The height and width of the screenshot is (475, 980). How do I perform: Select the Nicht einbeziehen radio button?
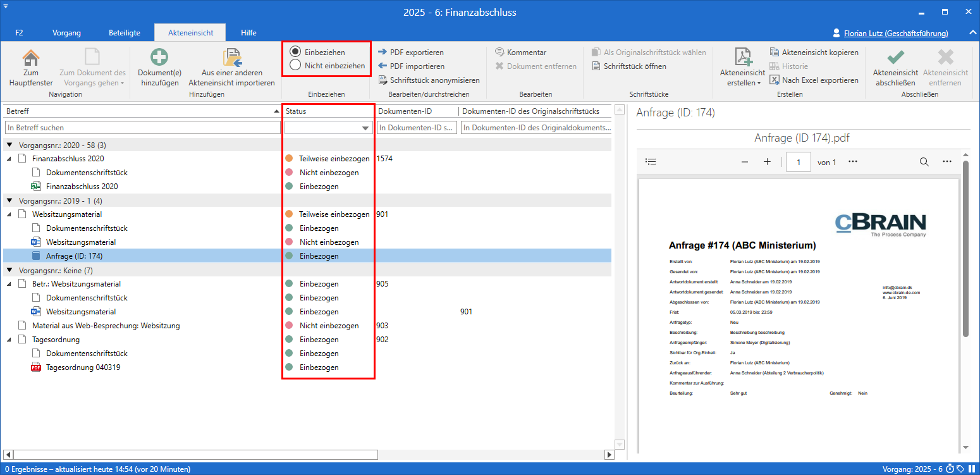click(295, 65)
